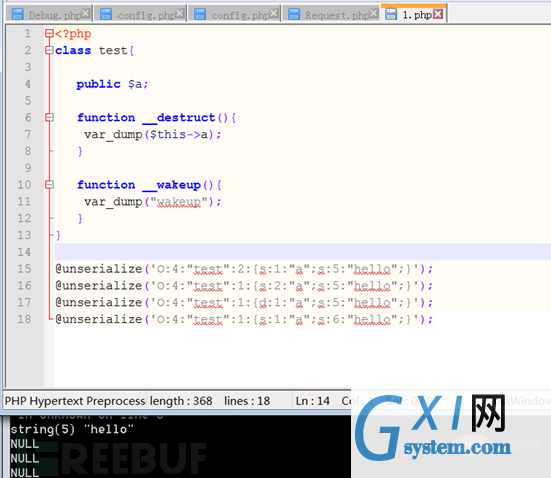Collapse the __destruct function fold marker
The width and height of the screenshot is (551, 478).
tap(49, 117)
